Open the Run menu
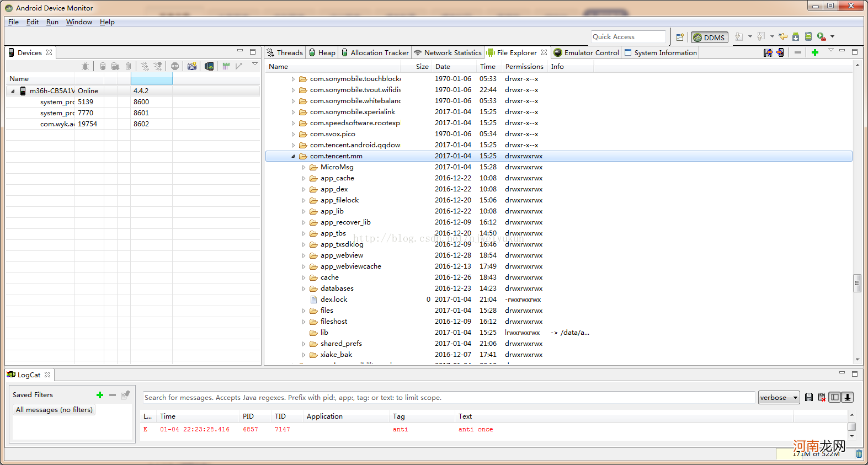Screen dimensions: 868x465 coord(52,22)
